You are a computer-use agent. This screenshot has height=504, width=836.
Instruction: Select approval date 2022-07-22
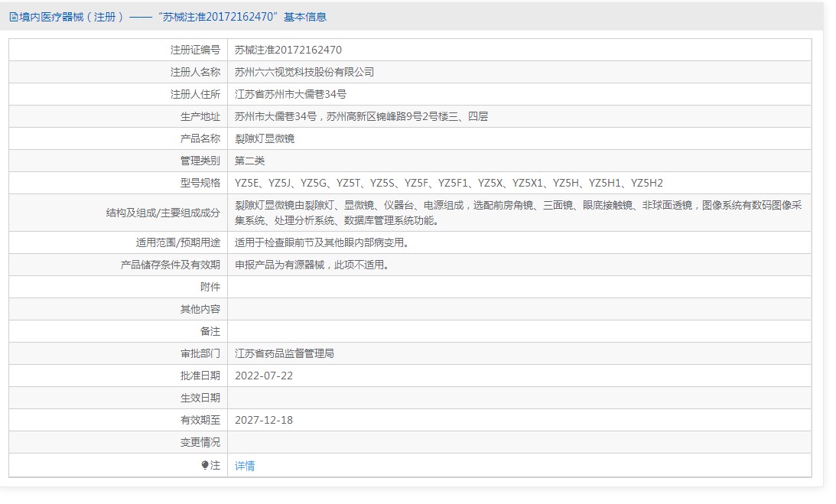tap(264, 376)
